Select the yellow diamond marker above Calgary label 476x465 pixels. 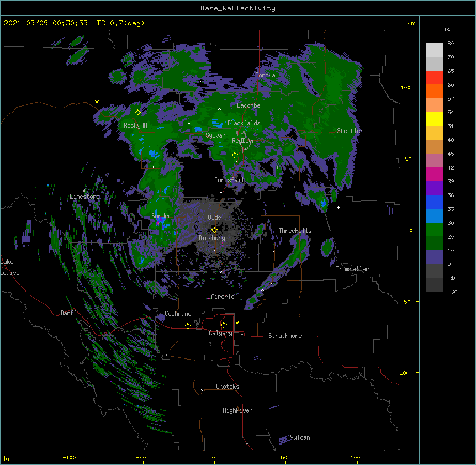click(224, 325)
